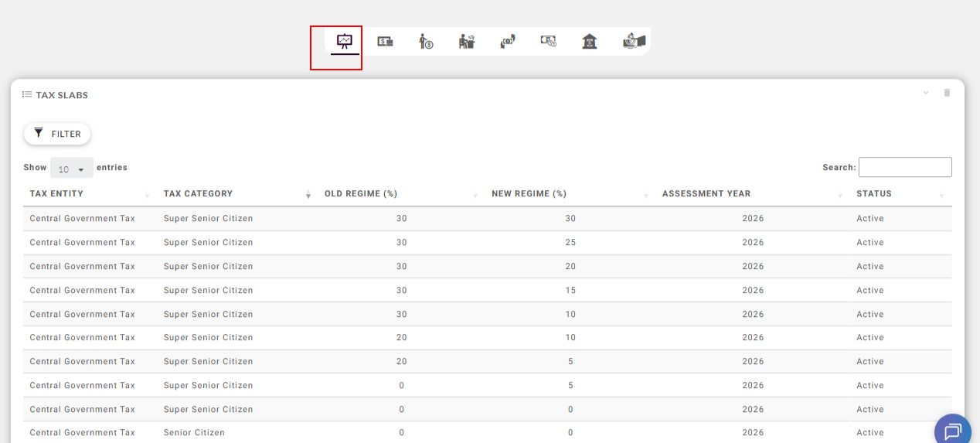The height and width of the screenshot is (443, 980).
Task: Open the chat bubble widget
Action: click(x=952, y=430)
